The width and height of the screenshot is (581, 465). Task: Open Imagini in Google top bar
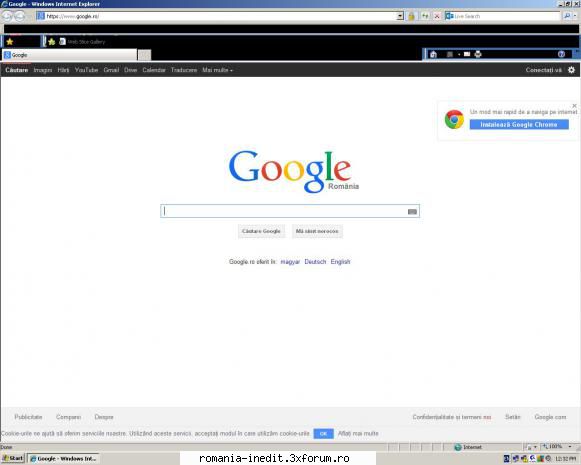(43, 70)
